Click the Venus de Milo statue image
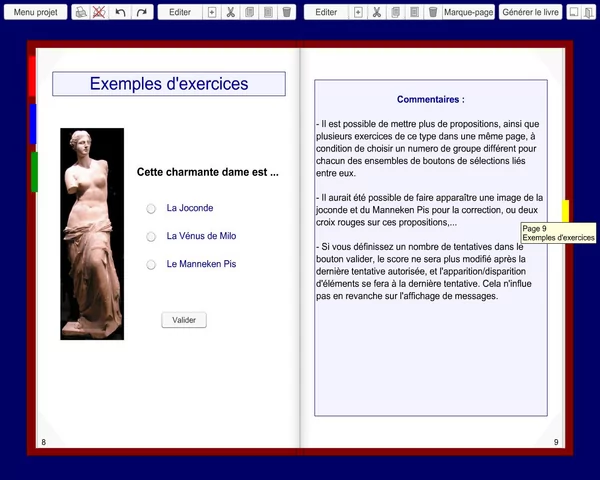600x480 pixels. (92, 234)
